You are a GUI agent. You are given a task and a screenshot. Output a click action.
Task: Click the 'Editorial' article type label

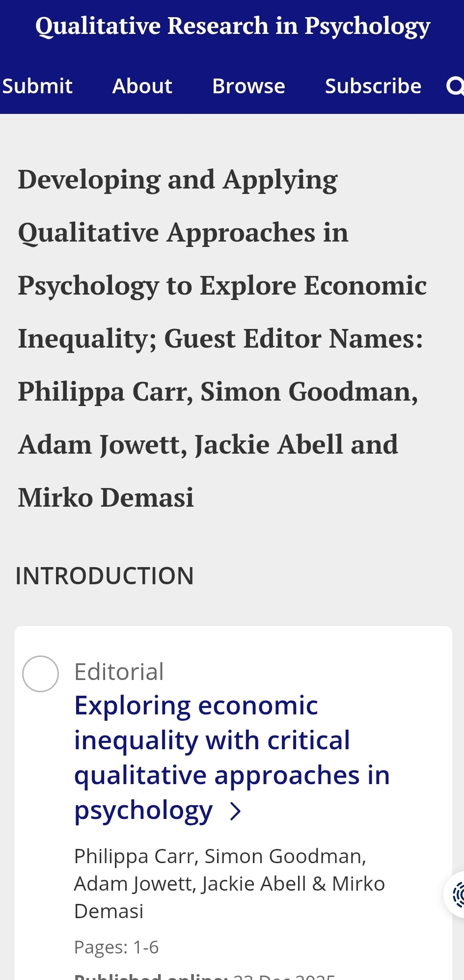[x=119, y=672]
